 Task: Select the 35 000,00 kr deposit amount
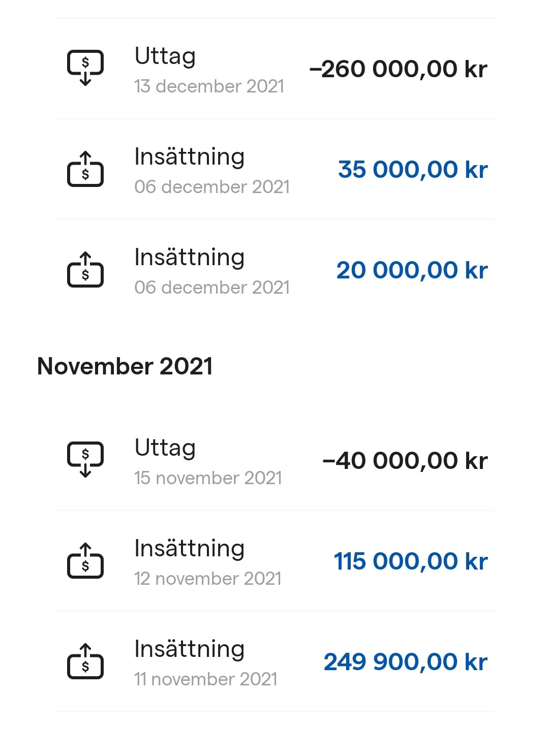coord(413,170)
